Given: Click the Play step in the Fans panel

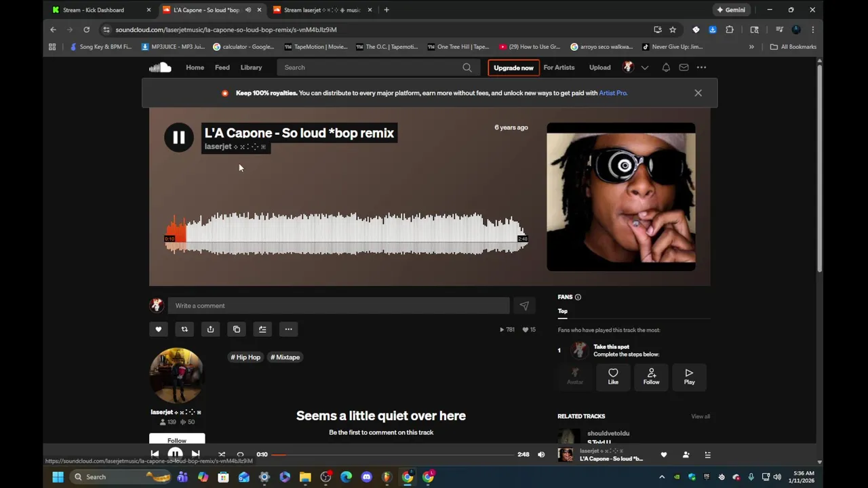Looking at the screenshot, I should [x=689, y=376].
